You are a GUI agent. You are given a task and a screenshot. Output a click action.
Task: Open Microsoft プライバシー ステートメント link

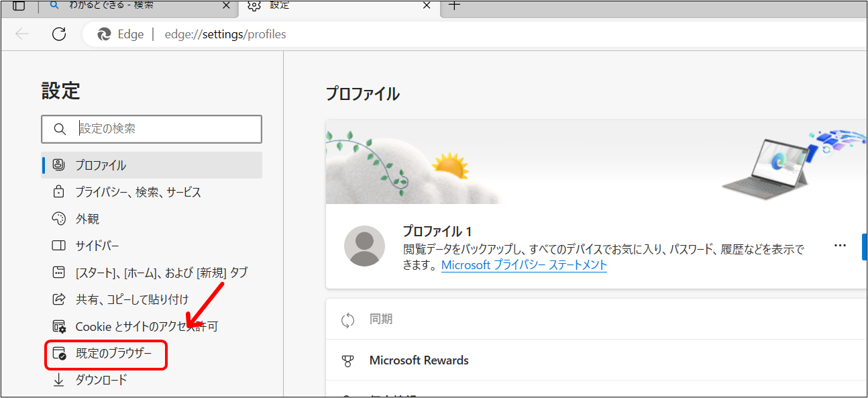pyautogui.click(x=524, y=265)
